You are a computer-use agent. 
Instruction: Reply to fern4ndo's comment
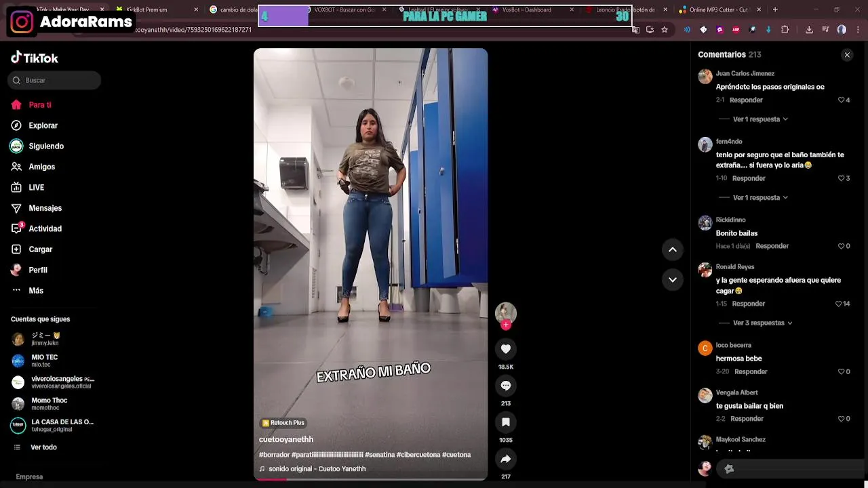click(749, 178)
